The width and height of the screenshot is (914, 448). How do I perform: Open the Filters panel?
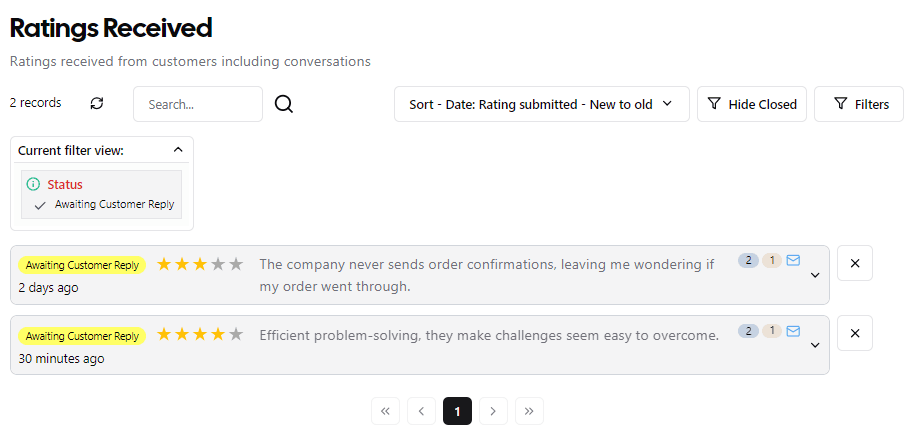point(859,104)
